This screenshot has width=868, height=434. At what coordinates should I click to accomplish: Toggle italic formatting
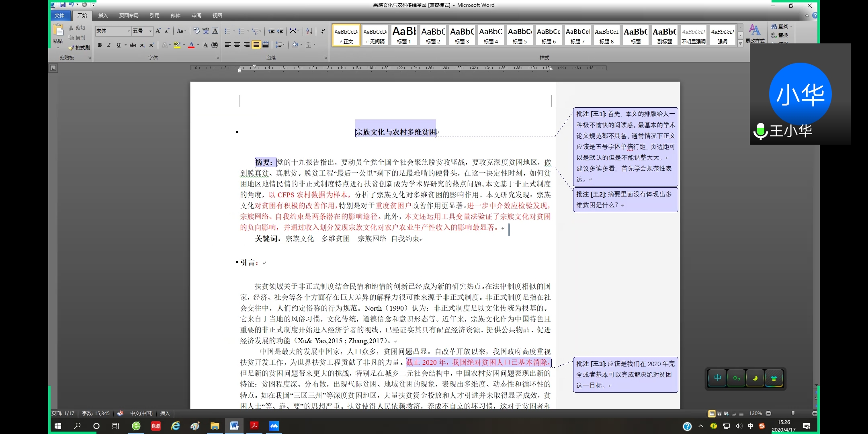click(x=109, y=45)
